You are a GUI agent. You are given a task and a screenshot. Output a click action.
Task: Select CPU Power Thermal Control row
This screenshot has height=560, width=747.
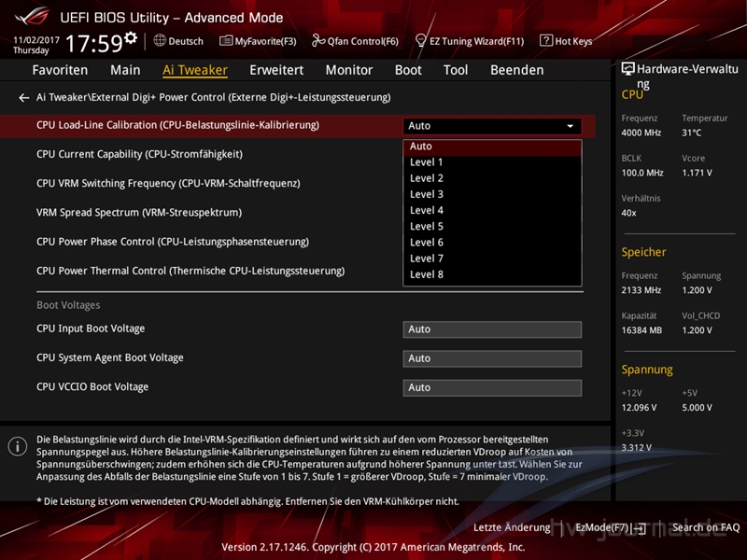[190, 271]
